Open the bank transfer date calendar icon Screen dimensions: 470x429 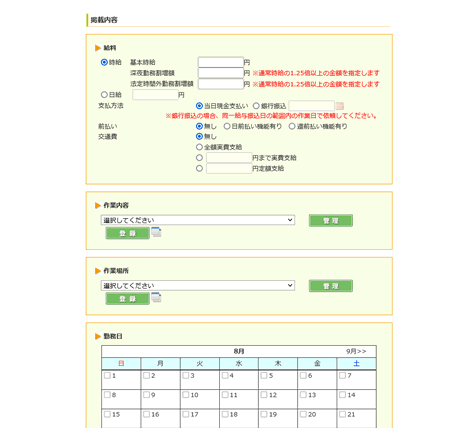pyautogui.click(x=340, y=106)
